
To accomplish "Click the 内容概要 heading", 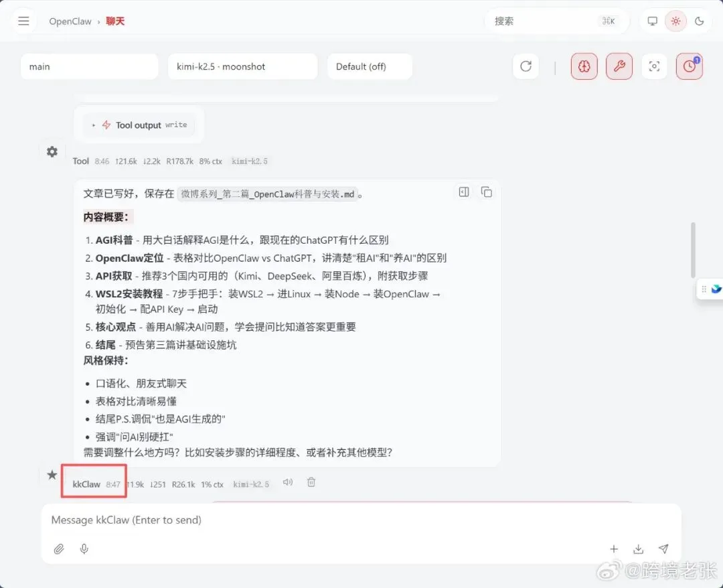I will (106, 217).
